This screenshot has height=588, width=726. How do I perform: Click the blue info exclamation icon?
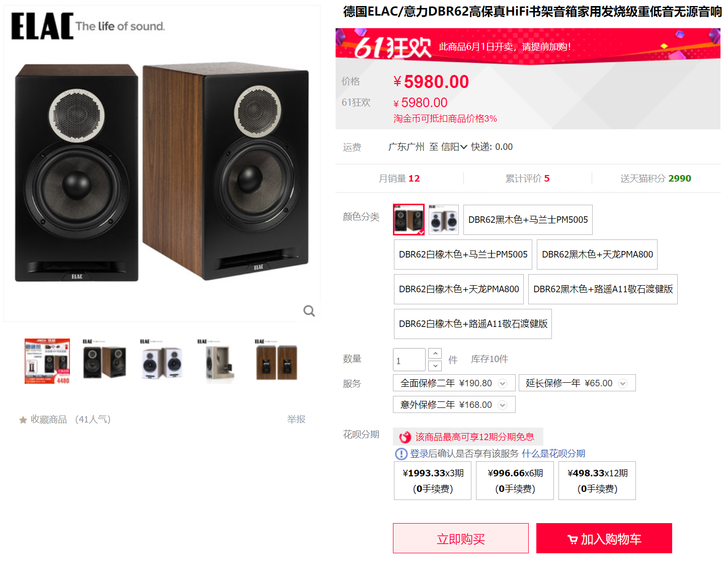(x=401, y=454)
